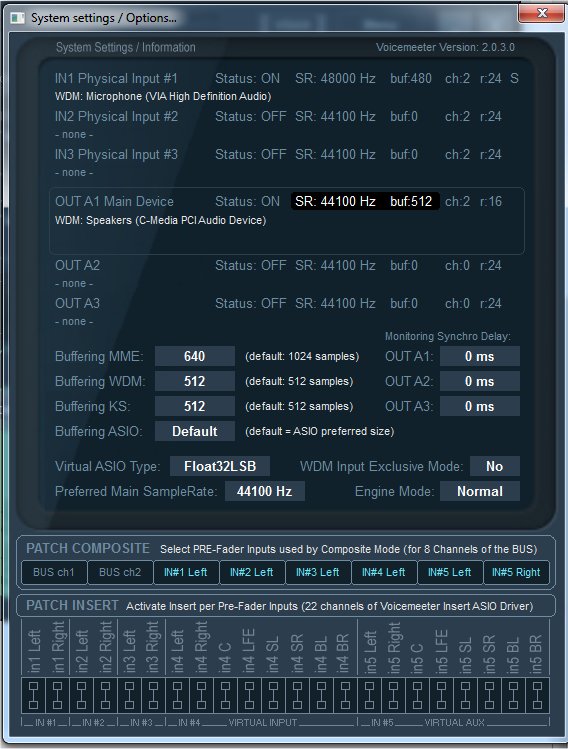Select the IN#1 Left composite patch

[186, 572]
